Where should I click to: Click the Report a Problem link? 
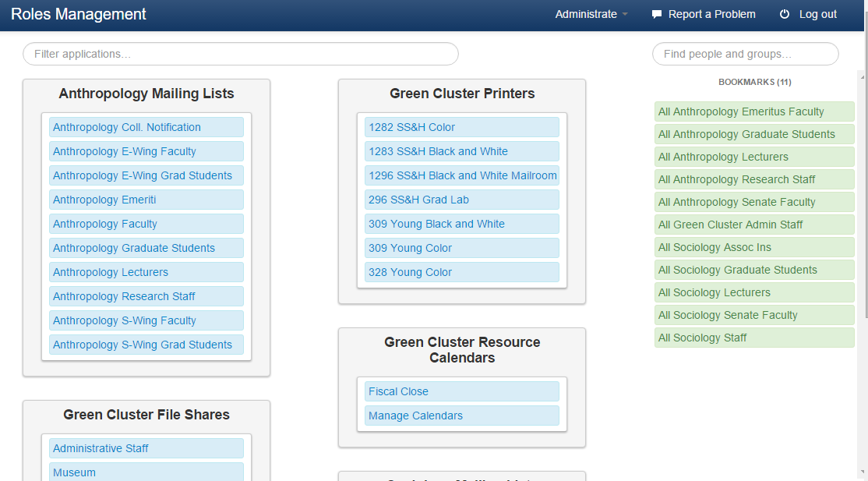pos(711,14)
